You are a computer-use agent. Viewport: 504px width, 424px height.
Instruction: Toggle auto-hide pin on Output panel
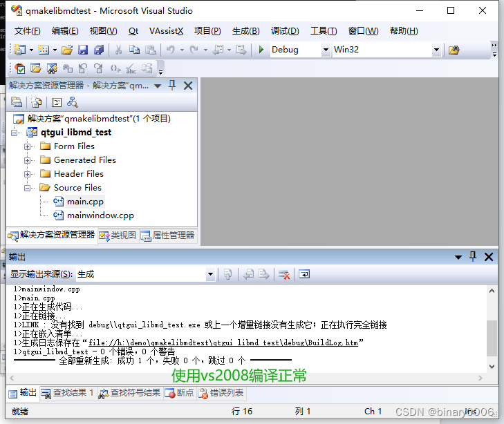(x=473, y=256)
